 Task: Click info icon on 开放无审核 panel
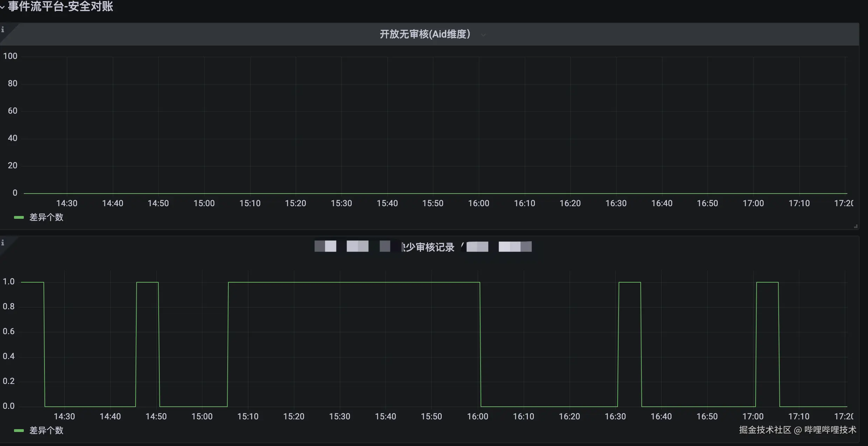[3, 30]
